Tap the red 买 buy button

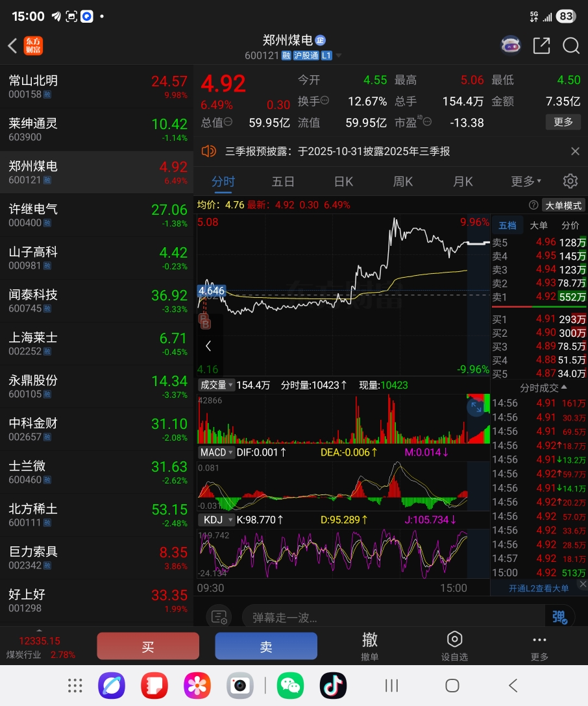148,646
